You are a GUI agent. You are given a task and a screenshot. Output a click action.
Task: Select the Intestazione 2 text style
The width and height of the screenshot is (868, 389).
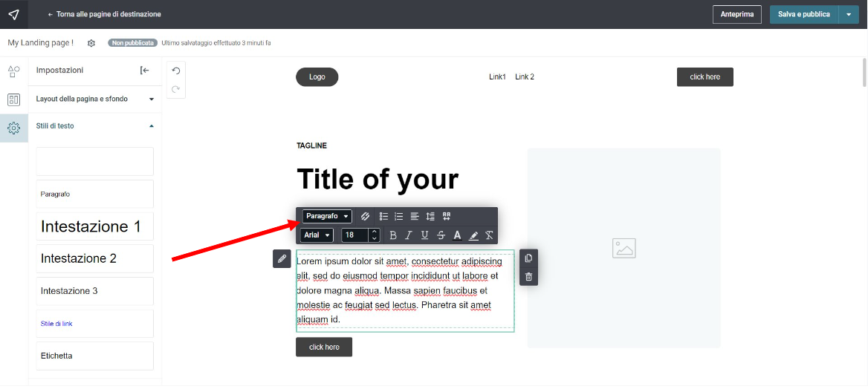pos(94,258)
